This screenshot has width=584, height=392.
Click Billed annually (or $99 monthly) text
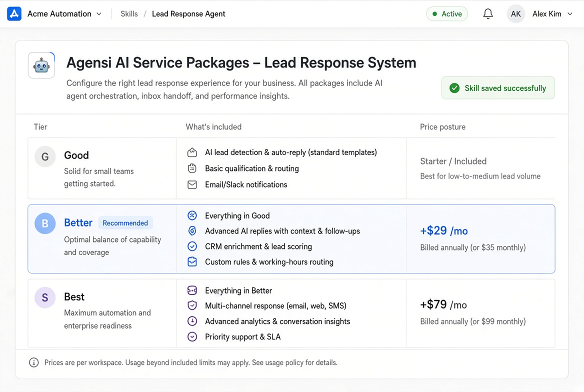[x=473, y=321]
